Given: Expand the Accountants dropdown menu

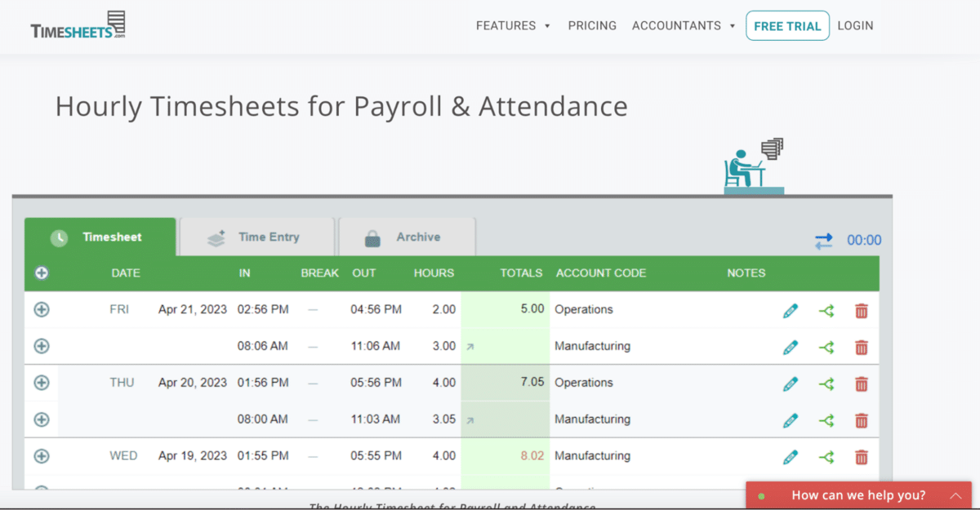Looking at the screenshot, I should [684, 25].
